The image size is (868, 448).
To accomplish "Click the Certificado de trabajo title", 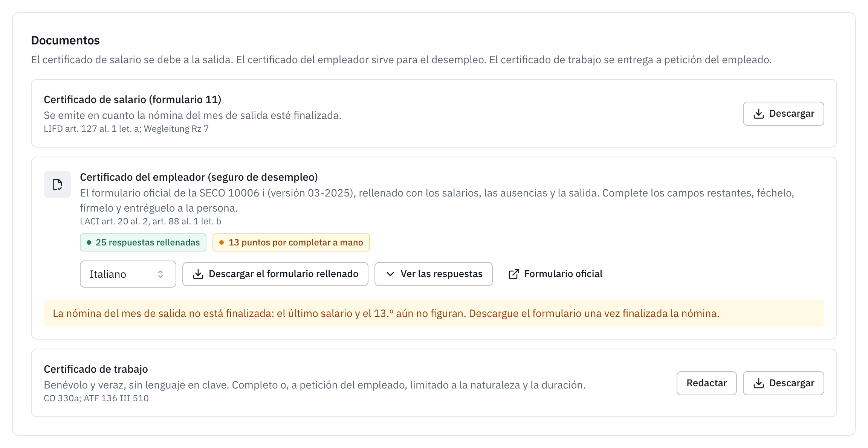I will click(x=96, y=369).
